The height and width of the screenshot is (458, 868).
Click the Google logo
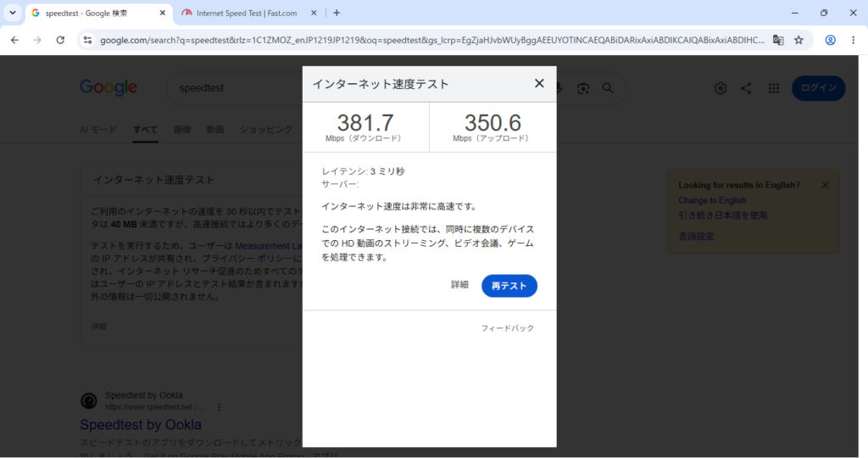pyautogui.click(x=108, y=87)
